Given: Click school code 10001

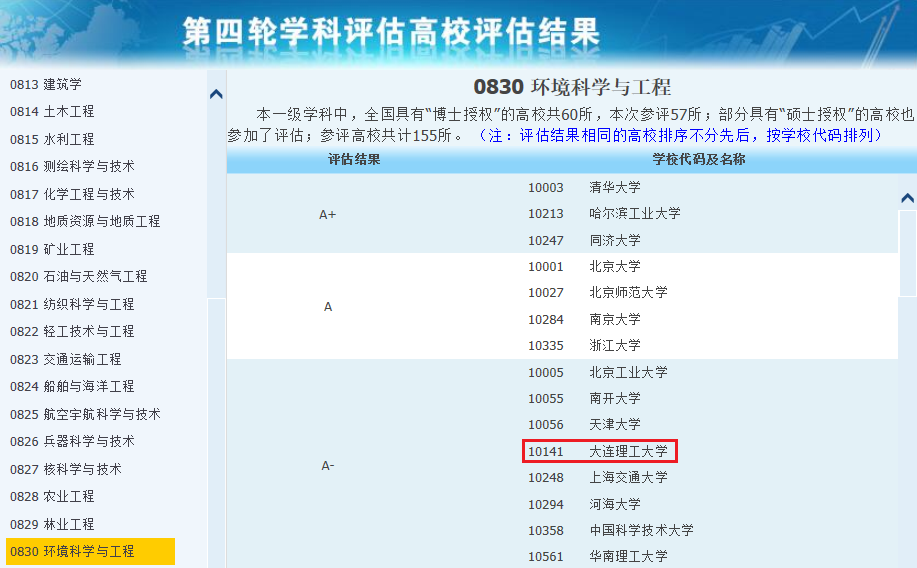Looking at the screenshot, I should (546, 267).
